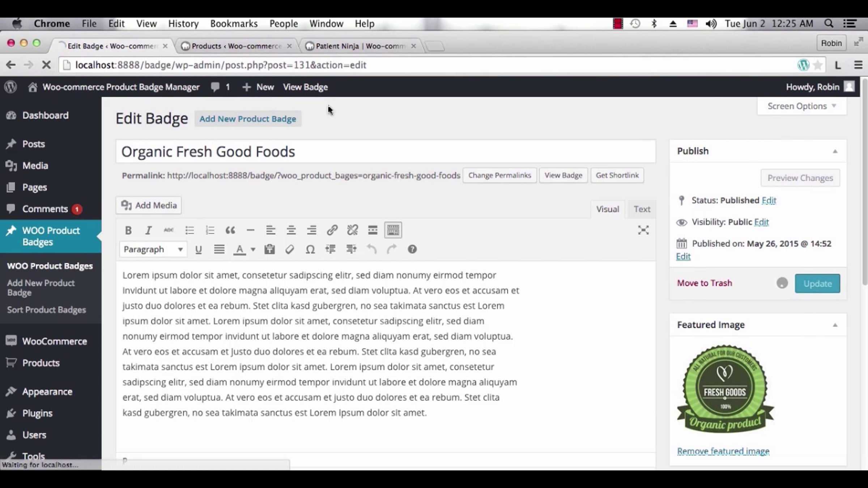
Task: Collapse the Publish panel
Action: tap(835, 151)
